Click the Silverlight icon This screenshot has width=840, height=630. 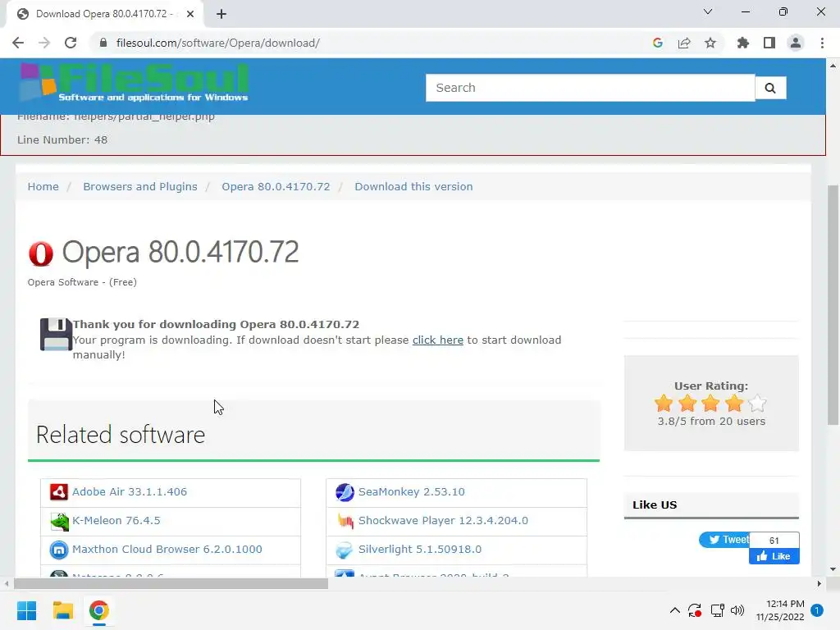[x=344, y=550]
